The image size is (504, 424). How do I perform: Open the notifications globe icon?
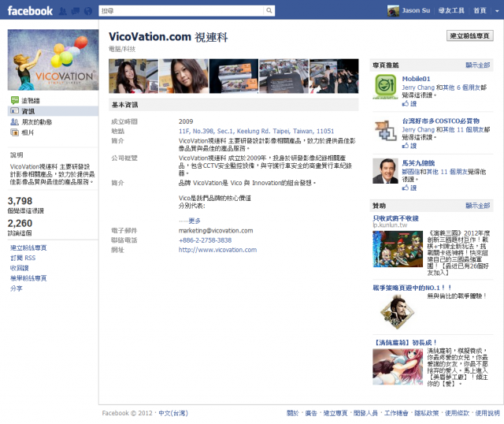tap(88, 11)
